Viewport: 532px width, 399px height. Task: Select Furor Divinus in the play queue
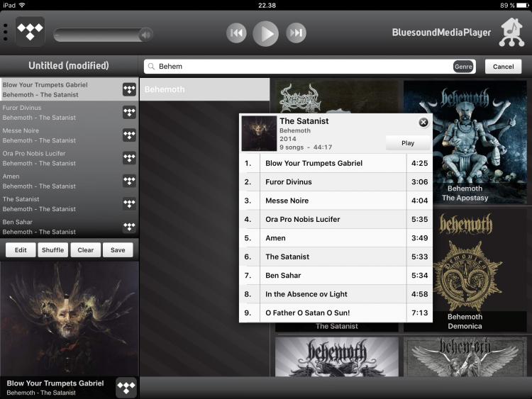click(70, 113)
